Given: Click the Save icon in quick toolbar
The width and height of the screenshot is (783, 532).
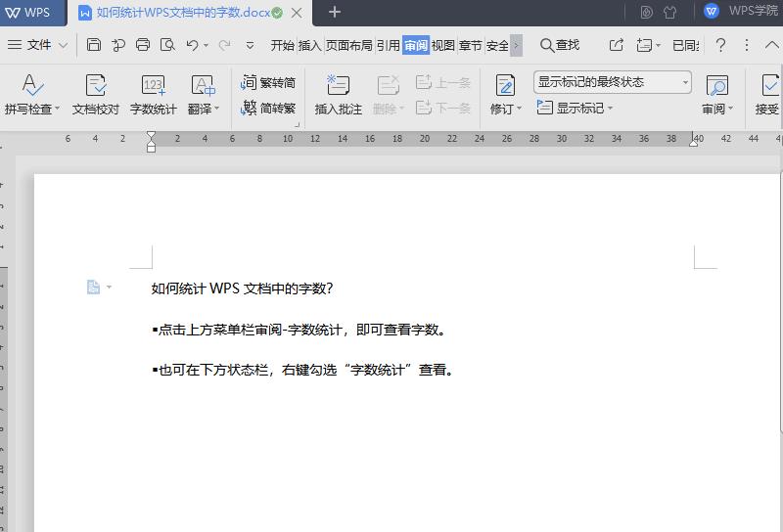Looking at the screenshot, I should pyautogui.click(x=94, y=45).
